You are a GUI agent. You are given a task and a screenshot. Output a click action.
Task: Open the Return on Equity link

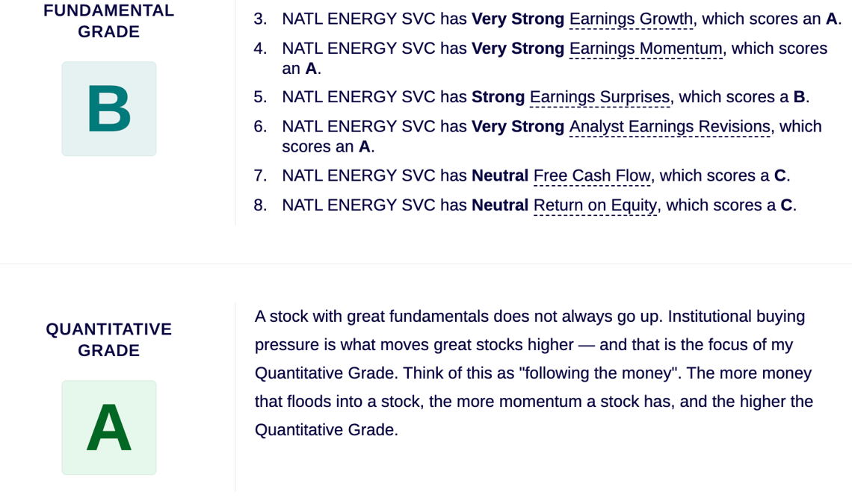(596, 205)
